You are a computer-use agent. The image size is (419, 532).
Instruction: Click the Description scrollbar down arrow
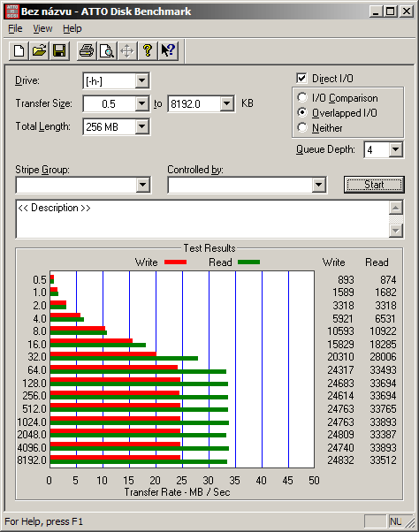point(396,231)
